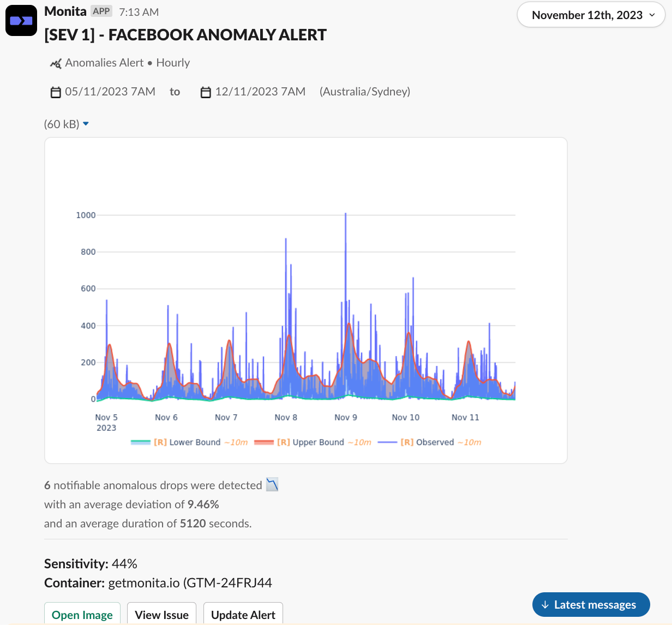Image resolution: width=672 pixels, height=625 pixels.
Task: Click the calendar icon next to 12/11/2023 7AM
Action: coord(206,92)
